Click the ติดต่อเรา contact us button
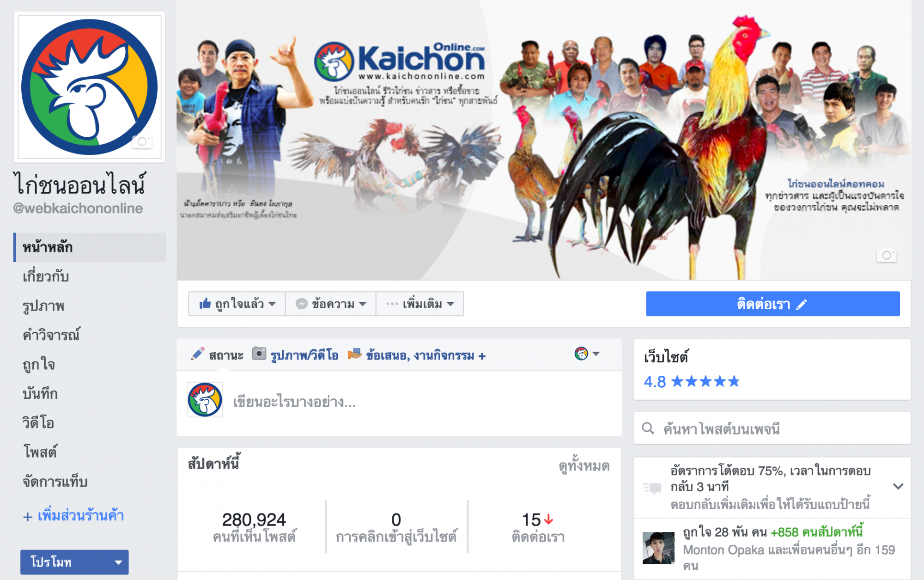 pos(772,304)
